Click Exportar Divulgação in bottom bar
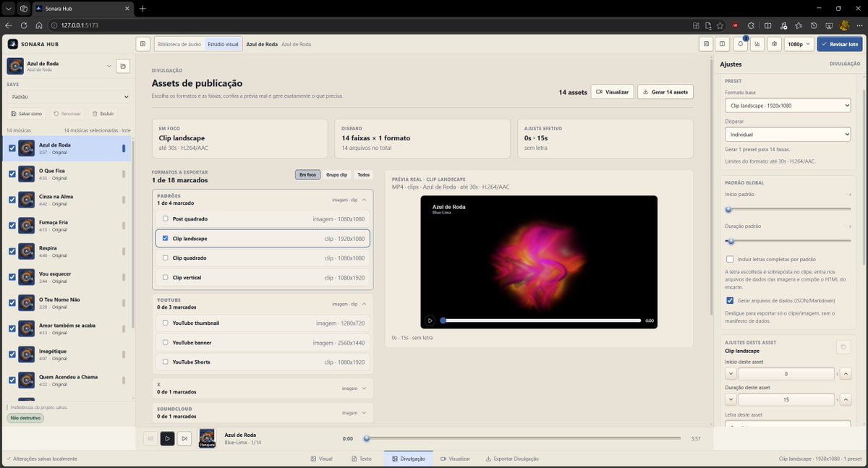Image resolution: width=868 pixels, height=468 pixels. [x=512, y=459]
